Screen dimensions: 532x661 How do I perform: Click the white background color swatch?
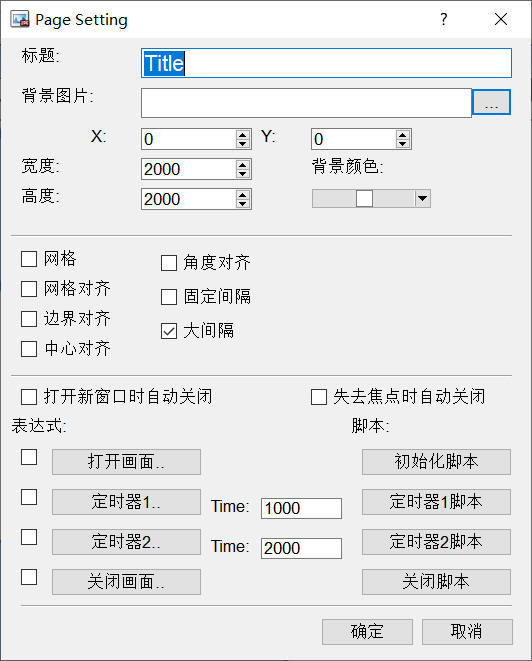[364, 198]
